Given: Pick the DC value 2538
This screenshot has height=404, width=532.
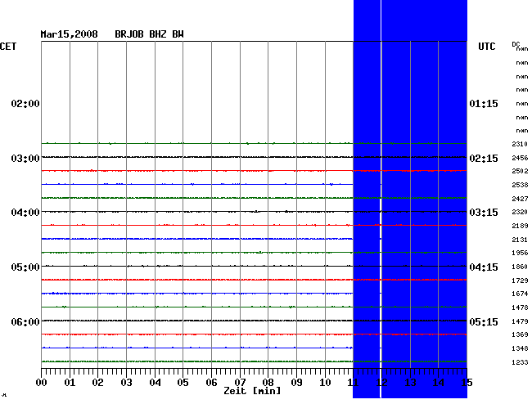Looking at the screenshot, I should [x=520, y=185].
